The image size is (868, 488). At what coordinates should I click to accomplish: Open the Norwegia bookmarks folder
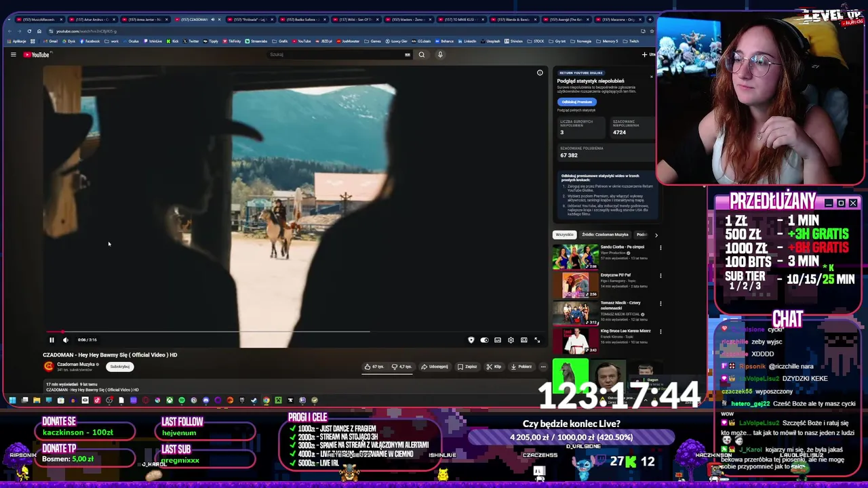coord(581,41)
